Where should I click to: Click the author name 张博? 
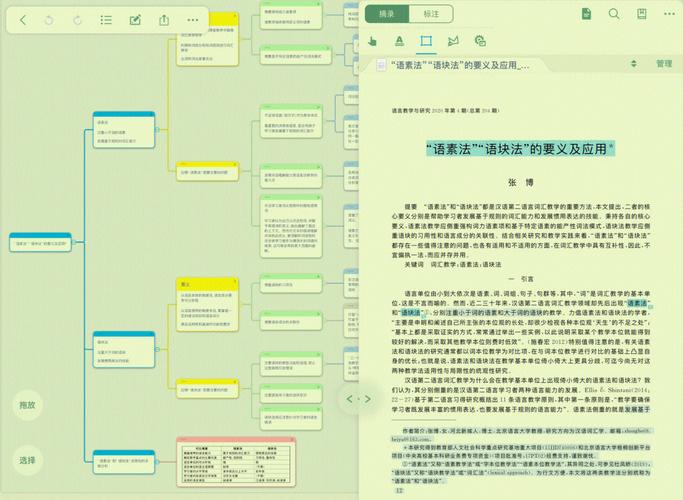(521, 182)
